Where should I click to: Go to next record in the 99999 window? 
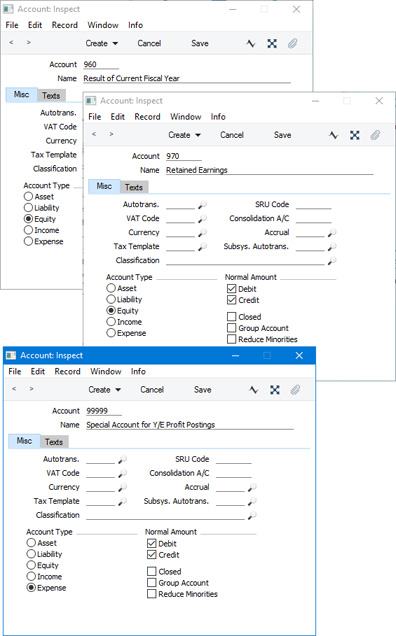click(x=31, y=389)
